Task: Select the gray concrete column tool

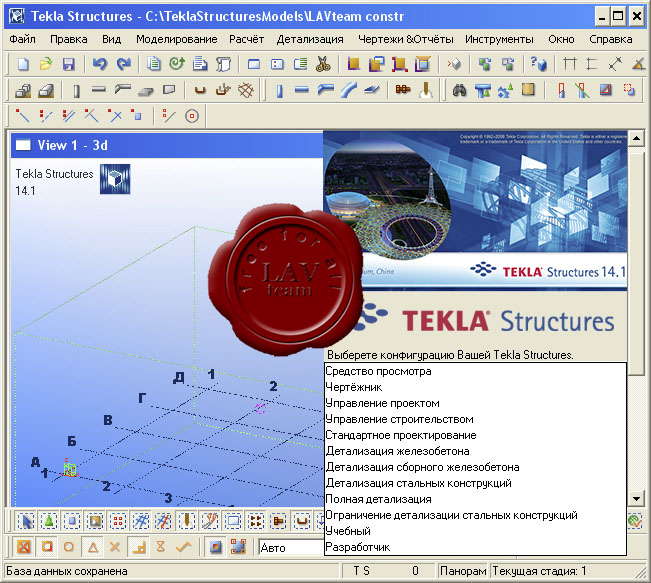Action: 76,90
